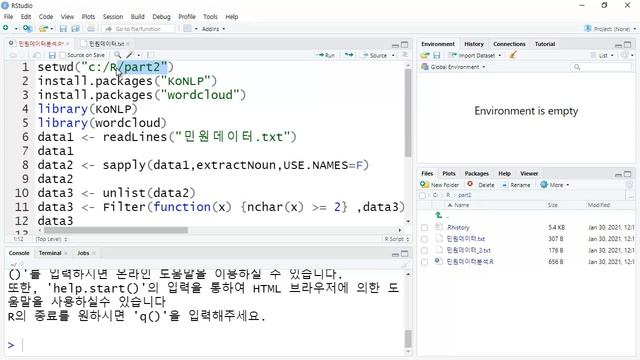Maximize the source editor pane
This screenshot has height=360, width=640.
pos(404,44)
